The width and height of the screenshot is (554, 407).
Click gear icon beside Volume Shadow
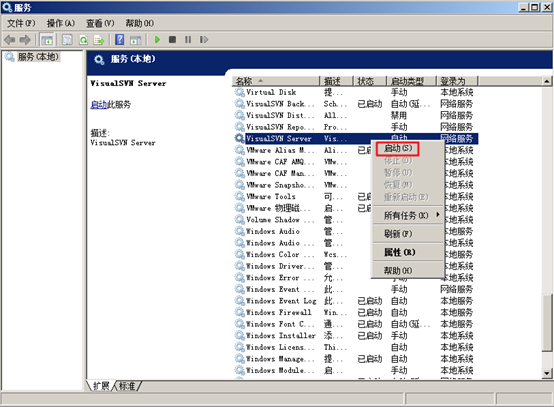click(x=240, y=219)
